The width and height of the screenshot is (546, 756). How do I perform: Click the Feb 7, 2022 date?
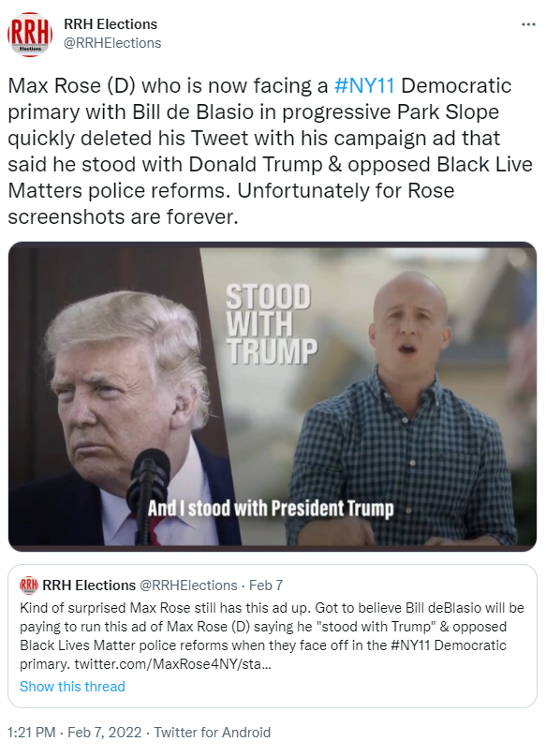pyautogui.click(x=105, y=733)
